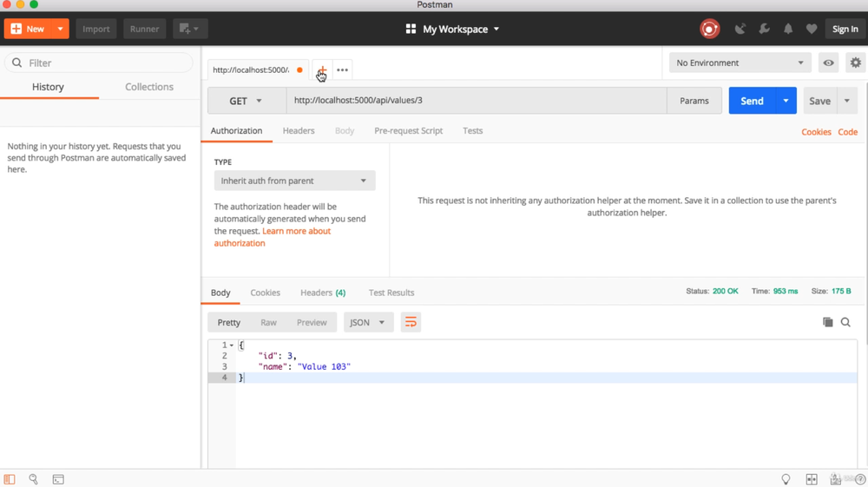This screenshot has height=487, width=868.
Task: Open New button dropdown arrow
Action: pos(60,29)
